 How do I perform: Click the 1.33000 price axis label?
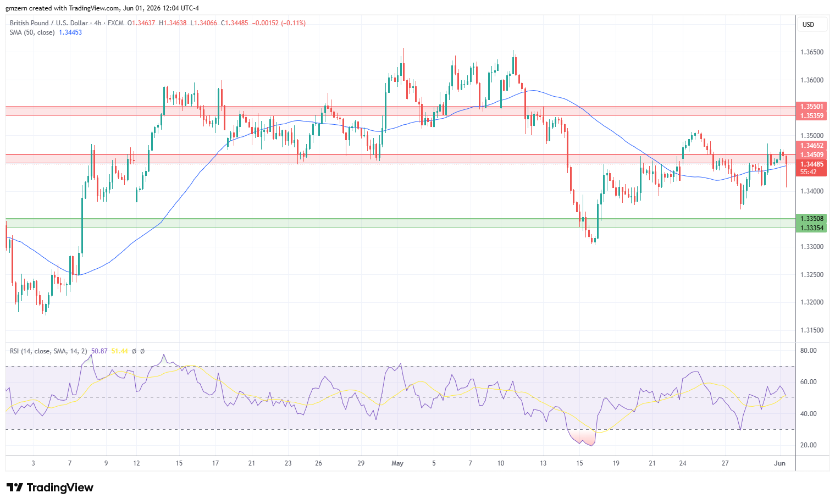[812, 247]
